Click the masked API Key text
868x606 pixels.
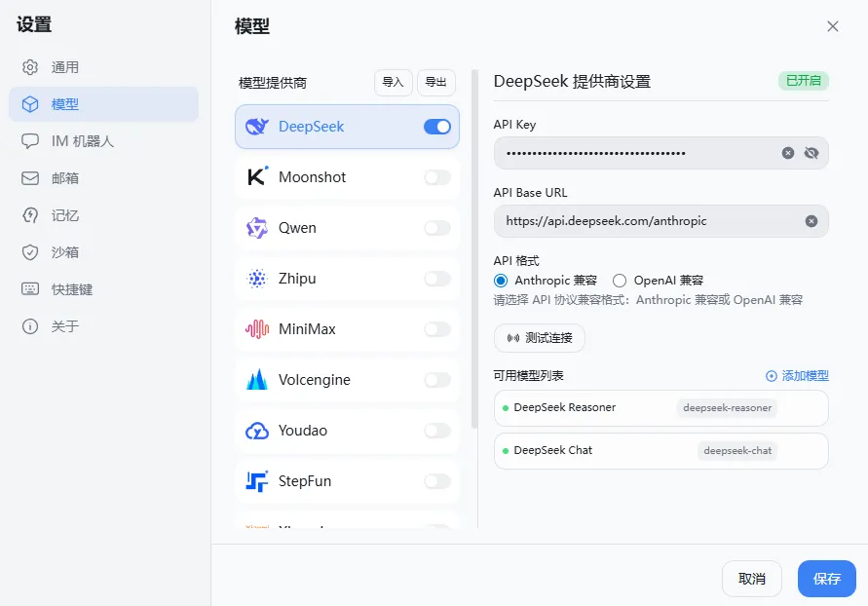tap(595, 153)
